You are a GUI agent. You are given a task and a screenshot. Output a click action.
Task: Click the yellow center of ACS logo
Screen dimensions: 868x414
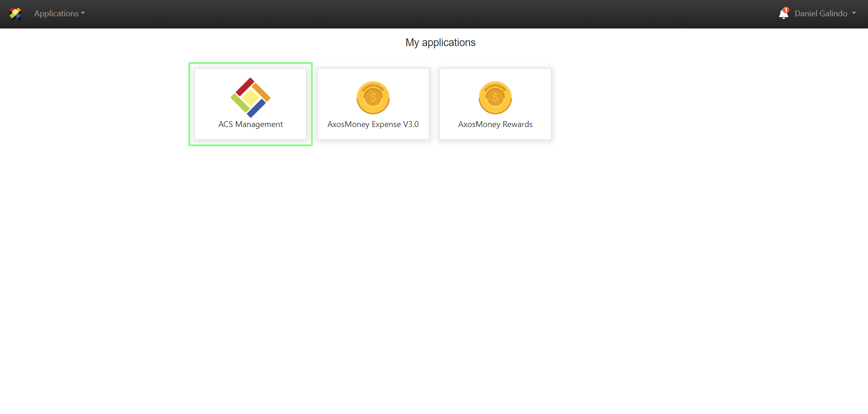250,98
